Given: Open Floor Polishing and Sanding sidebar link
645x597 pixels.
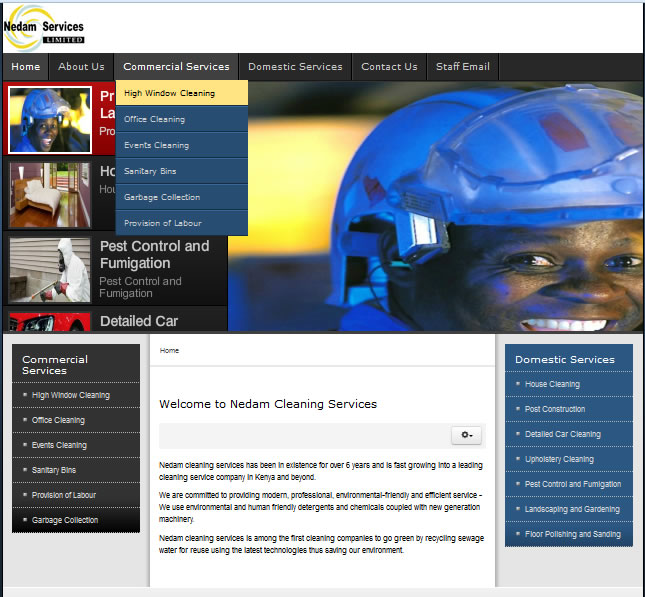Looking at the screenshot, I should (573, 534).
